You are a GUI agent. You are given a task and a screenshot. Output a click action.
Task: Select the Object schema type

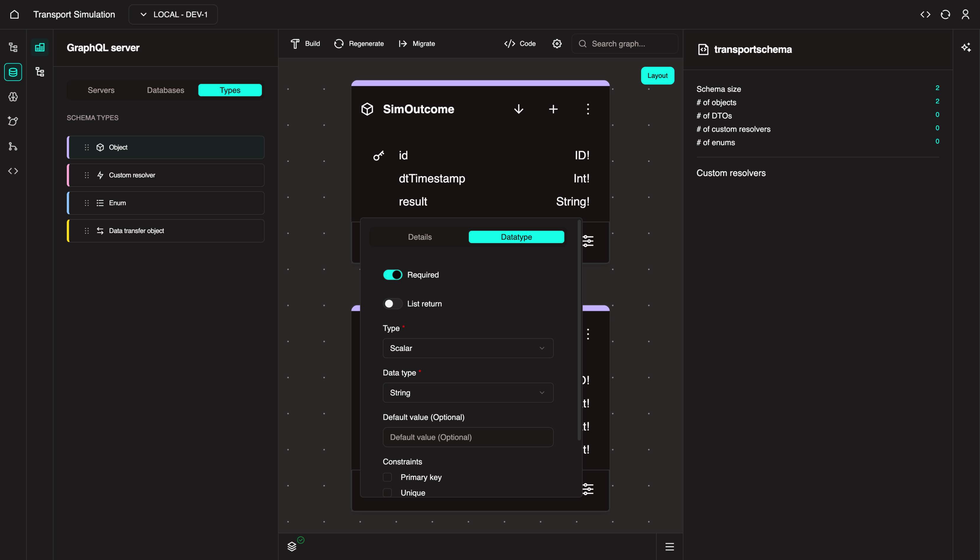pyautogui.click(x=166, y=147)
